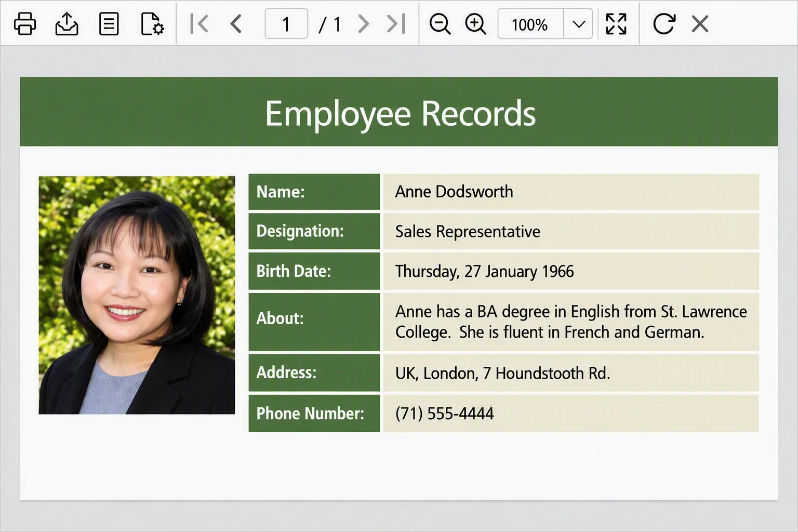Click the employee photo
798x532 pixels.
click(x=137, y=295)
